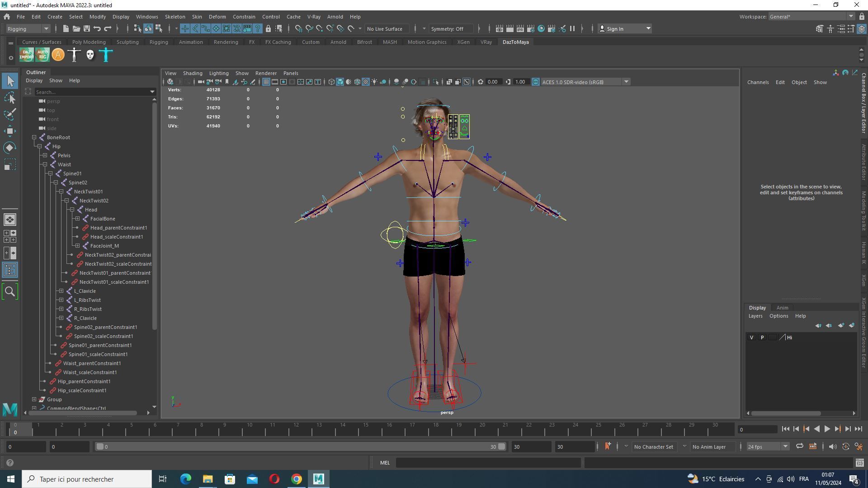Redo with the status line arrow
The width and height of the screenshot is (868, 488).
tap(108, 28)
